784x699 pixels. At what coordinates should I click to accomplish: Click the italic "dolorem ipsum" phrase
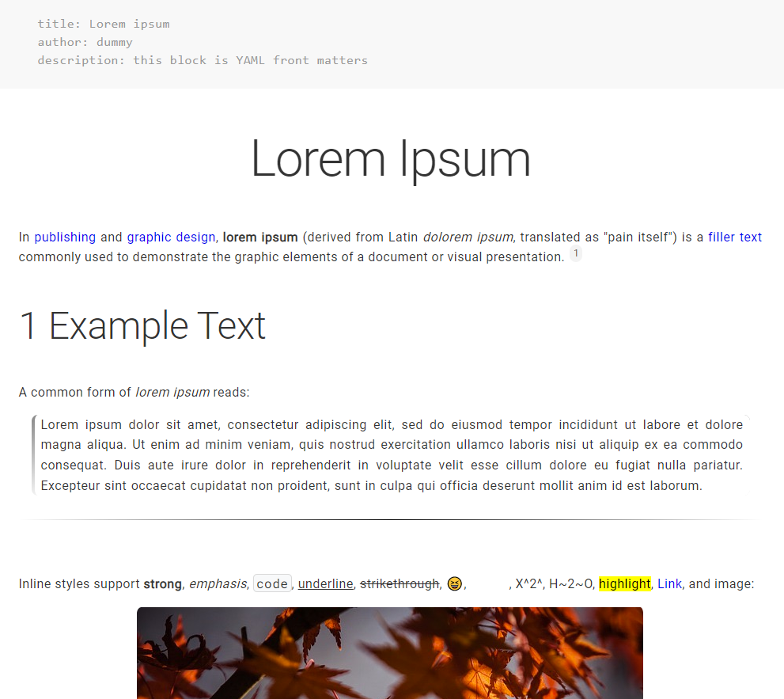pyautogui.click(x=468, y=237)
